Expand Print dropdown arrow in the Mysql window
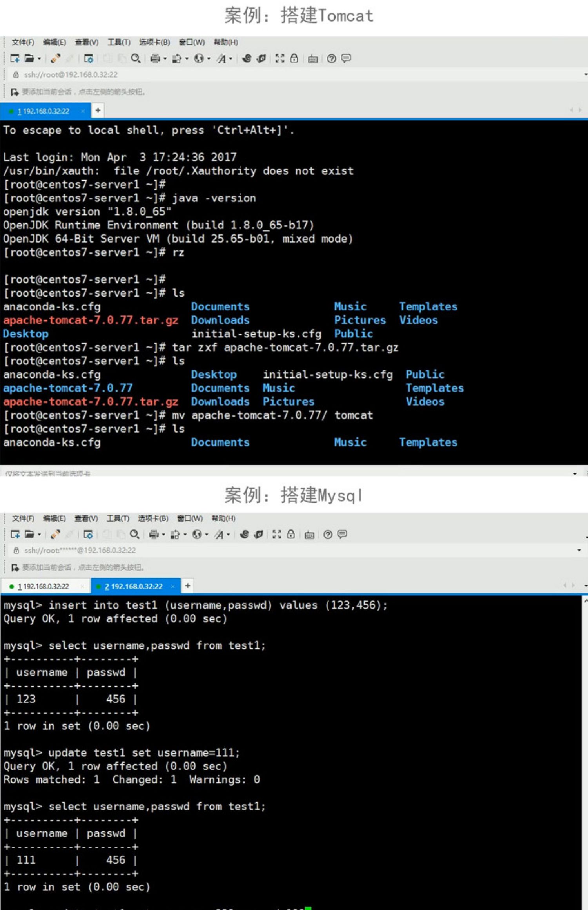588x910 pixels. 163,535
